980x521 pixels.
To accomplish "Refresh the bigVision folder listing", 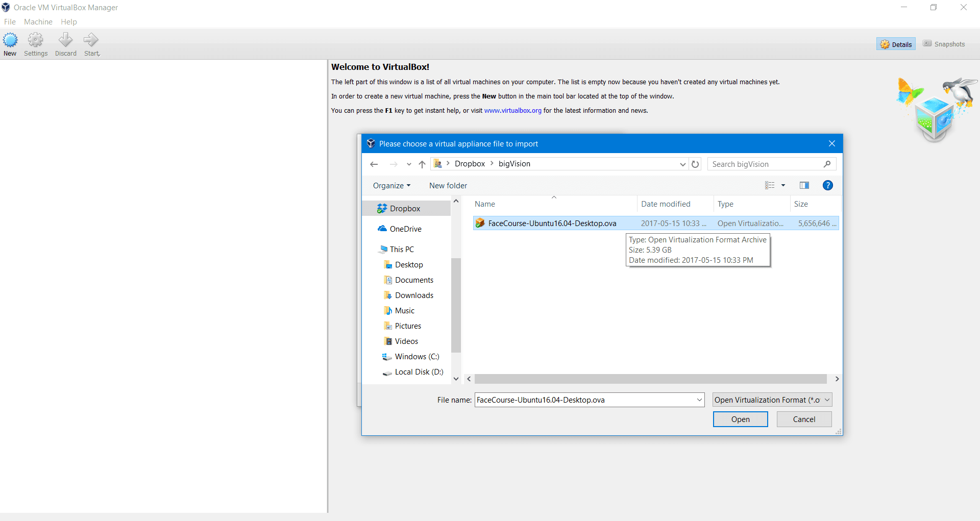I will (695, 164).
